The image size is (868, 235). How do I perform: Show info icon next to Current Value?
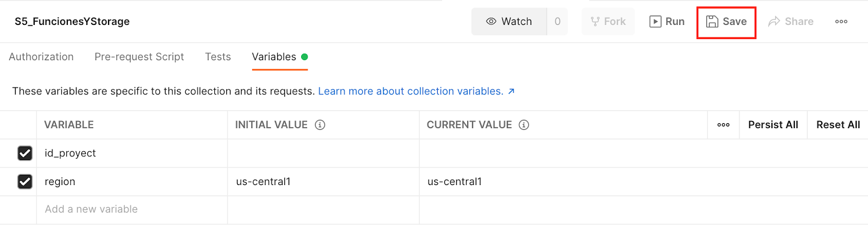[524, 125]
